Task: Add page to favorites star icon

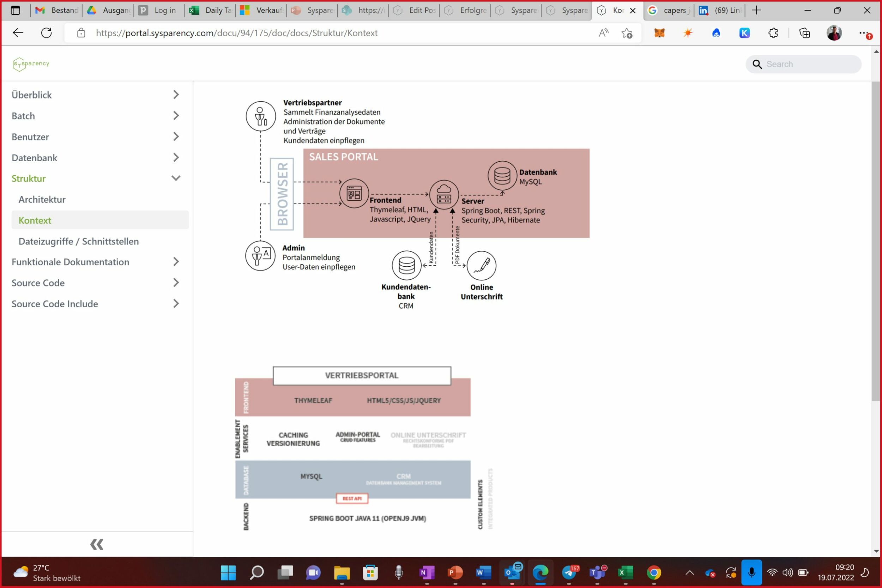Action: (x=627, y=33)
